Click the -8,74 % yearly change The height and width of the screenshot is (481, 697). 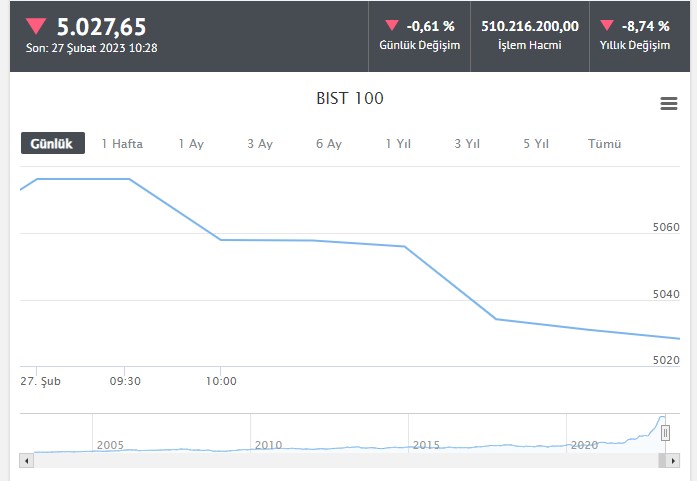pyautogui.click(x=645, y=26)
